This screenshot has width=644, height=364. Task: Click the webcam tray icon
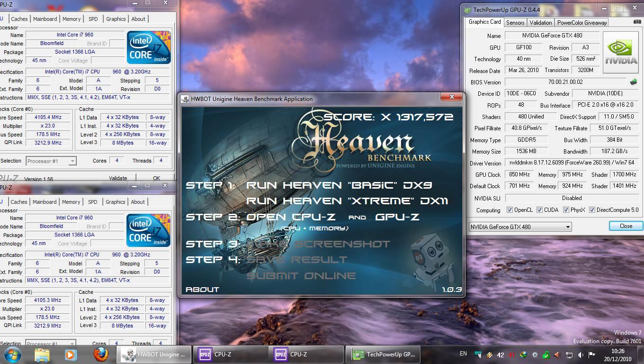[x=535, y=355]
